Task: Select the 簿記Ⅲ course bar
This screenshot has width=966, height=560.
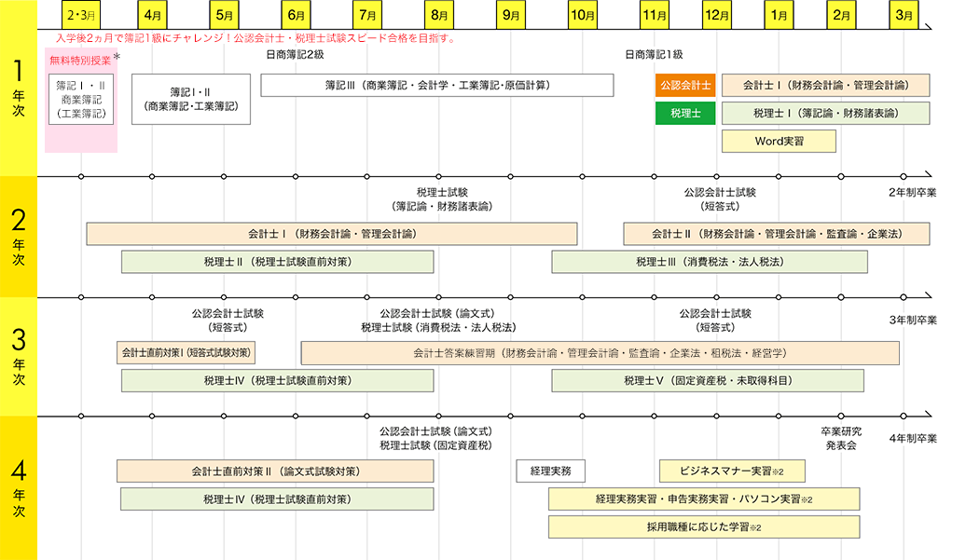Action: pyautogui.click(x=437, y=86)
